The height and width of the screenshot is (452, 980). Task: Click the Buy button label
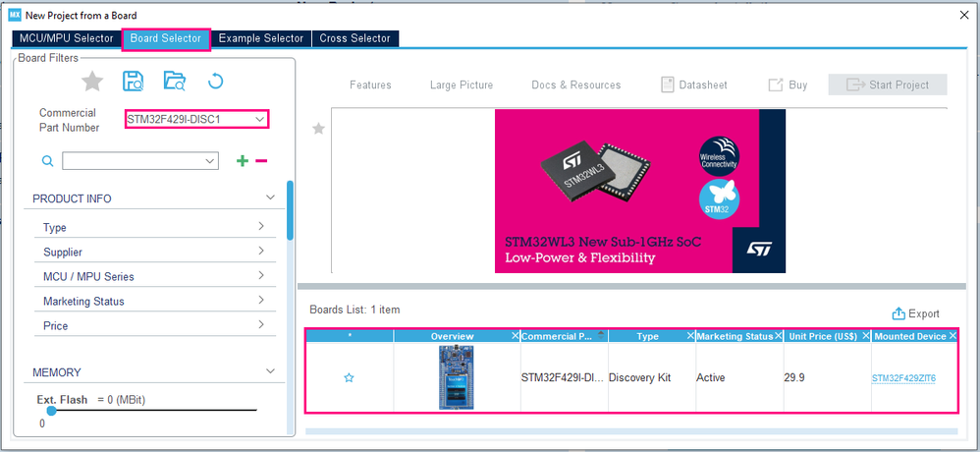click(x=798, y=85)
